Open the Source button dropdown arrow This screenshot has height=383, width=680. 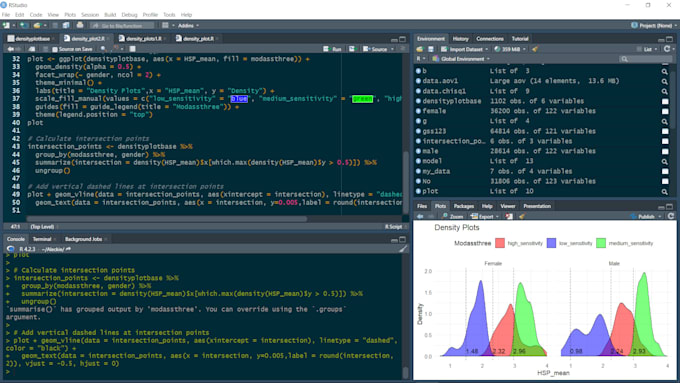point(392,49)
